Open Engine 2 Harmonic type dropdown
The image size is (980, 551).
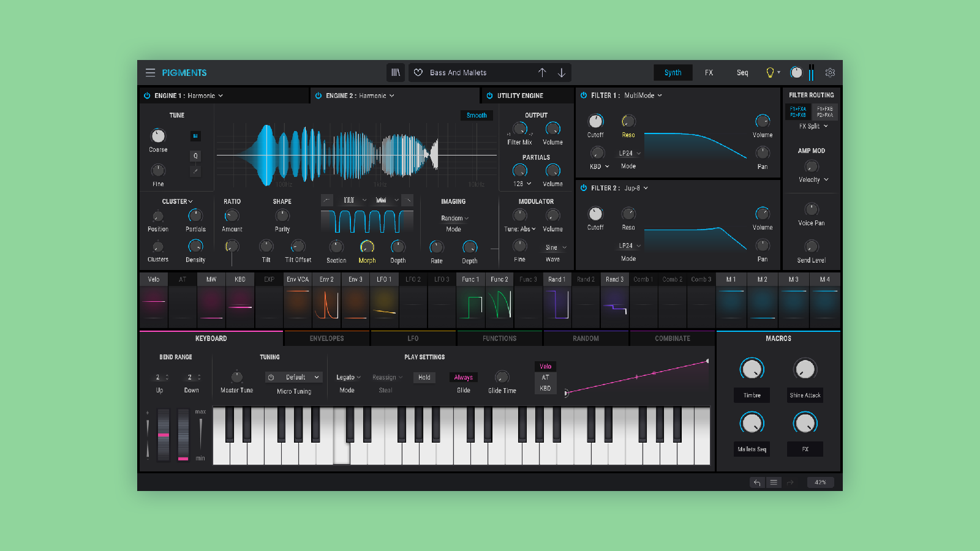(377, 96)
